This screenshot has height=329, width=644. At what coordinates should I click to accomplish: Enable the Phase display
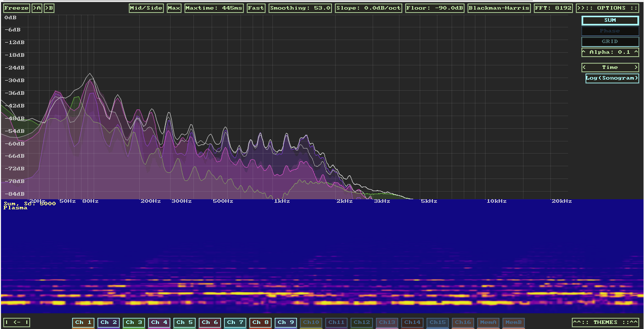[610, 30]
